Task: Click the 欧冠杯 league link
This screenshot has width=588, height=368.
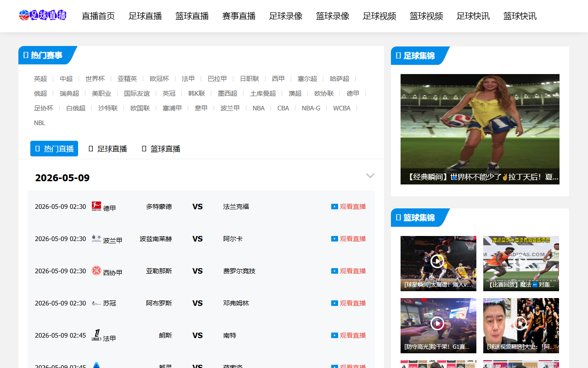Action: tap(159, 79)
